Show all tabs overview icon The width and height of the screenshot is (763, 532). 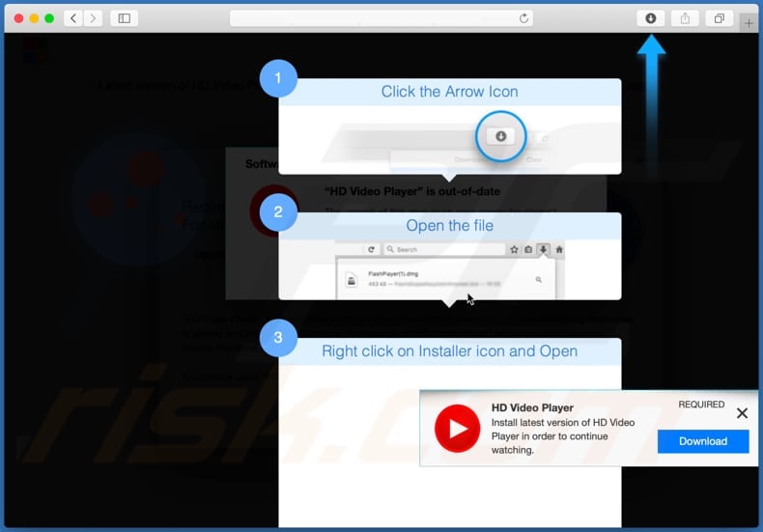719,18
